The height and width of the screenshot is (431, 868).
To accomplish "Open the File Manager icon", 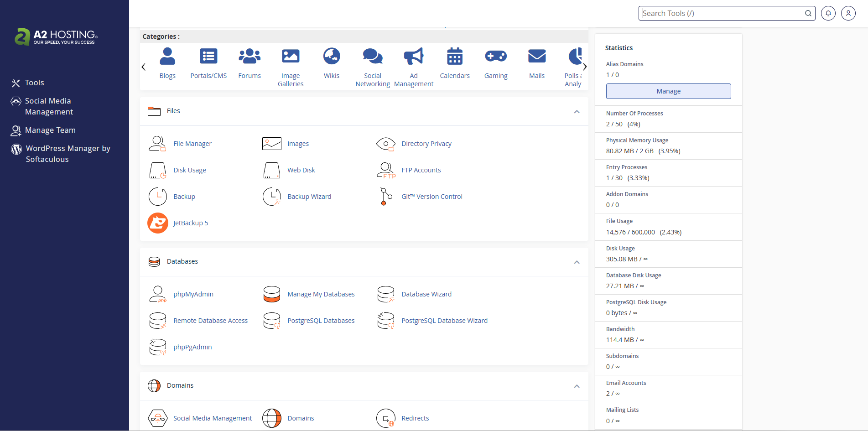I will tap(157, 144).
